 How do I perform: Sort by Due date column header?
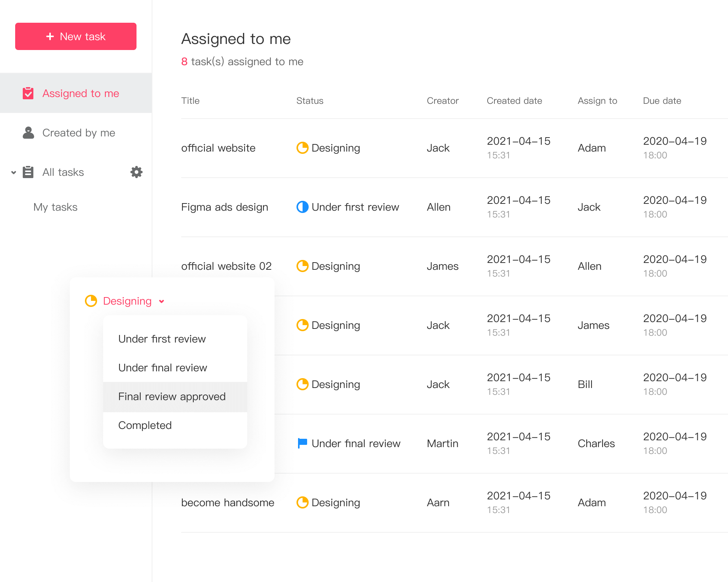(x=662, y=101)
